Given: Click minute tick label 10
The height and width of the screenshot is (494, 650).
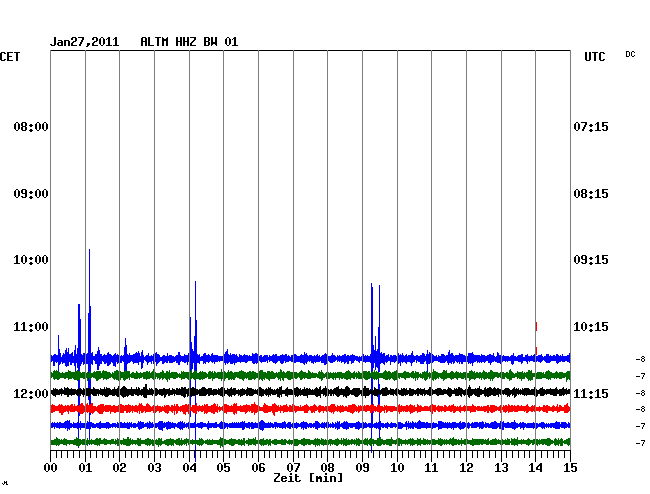Looking at the screenshot, I should [x=397, y=468].
